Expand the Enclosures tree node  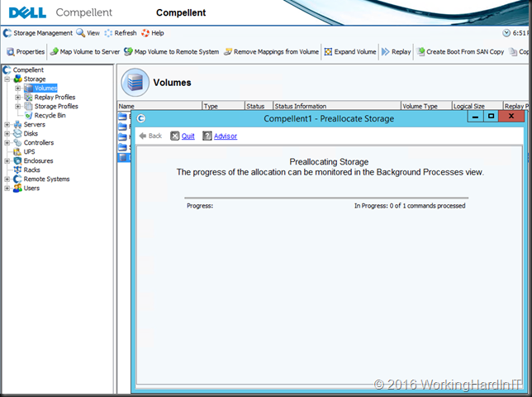[x=7, y=160]
